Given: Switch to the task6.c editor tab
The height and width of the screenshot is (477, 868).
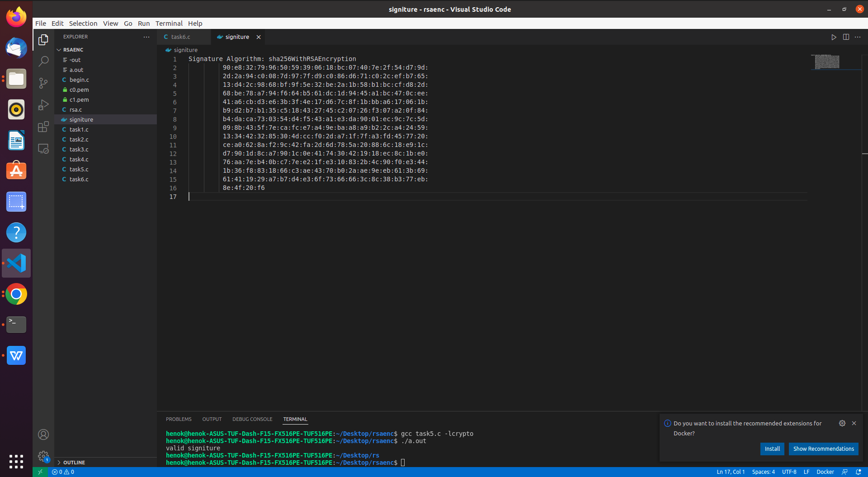Looking at the screenshot, I should point(180,37).
